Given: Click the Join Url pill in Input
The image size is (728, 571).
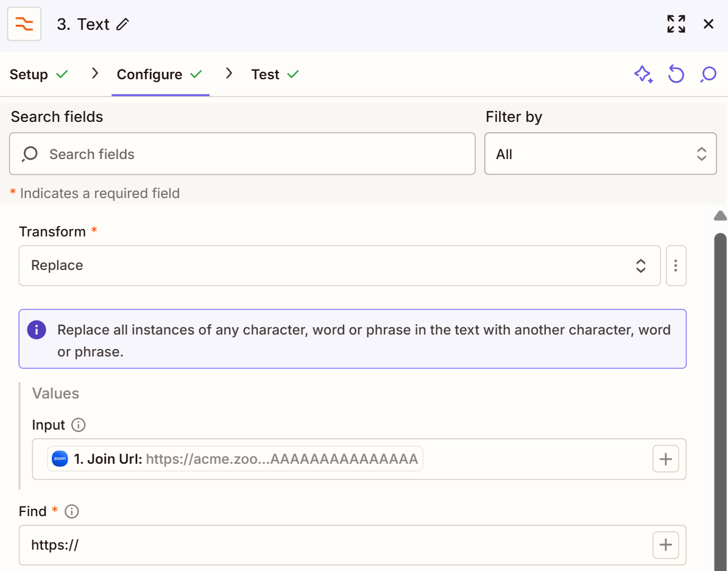Looking at the screenshot, I should [x=235, y=459].
